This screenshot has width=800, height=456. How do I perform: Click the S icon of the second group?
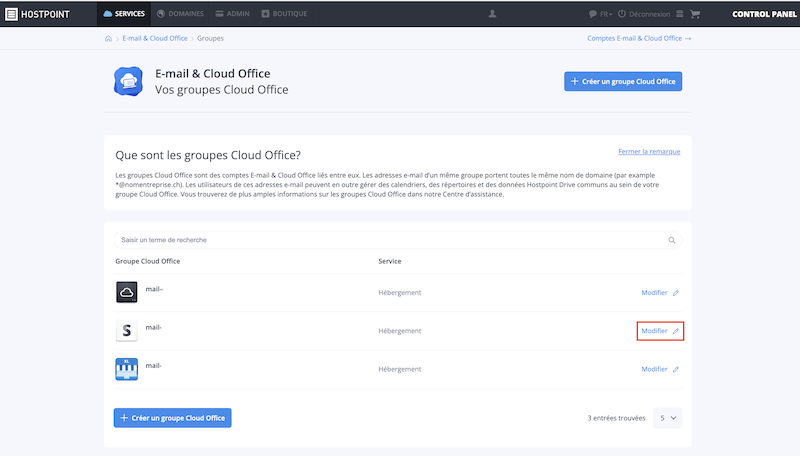(127, 331)
